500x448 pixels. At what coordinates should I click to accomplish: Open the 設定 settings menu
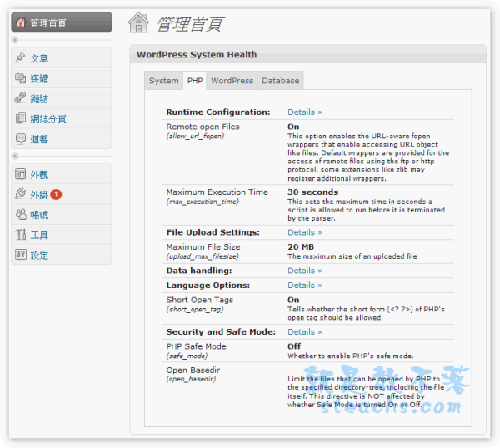pos(62,255)
